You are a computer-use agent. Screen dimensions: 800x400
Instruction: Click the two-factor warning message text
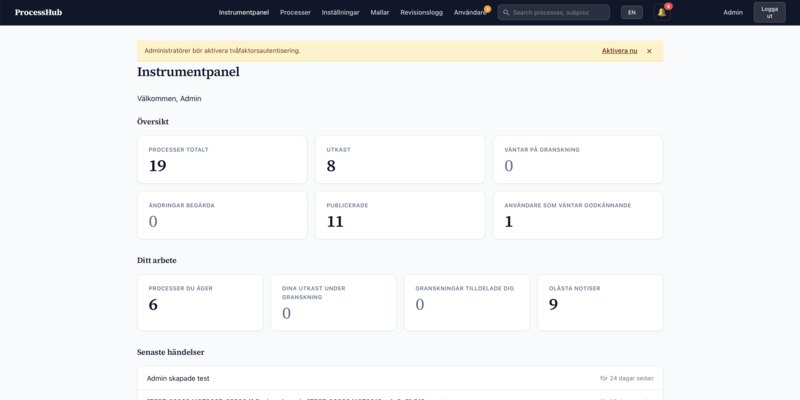click(222, 51)
